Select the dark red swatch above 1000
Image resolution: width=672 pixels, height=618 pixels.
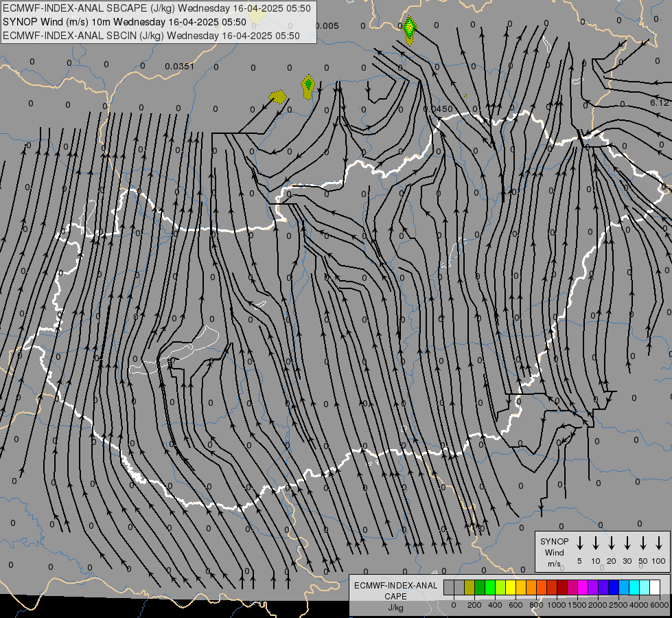click(562, 587)
